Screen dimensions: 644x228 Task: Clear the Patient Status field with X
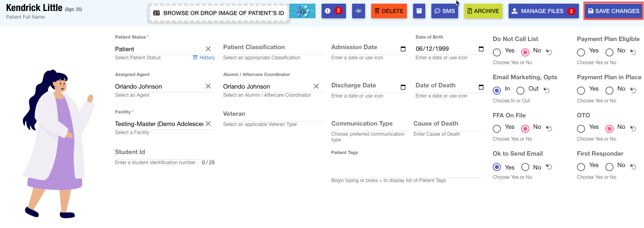pyautogui.click(x=208, y=49)
